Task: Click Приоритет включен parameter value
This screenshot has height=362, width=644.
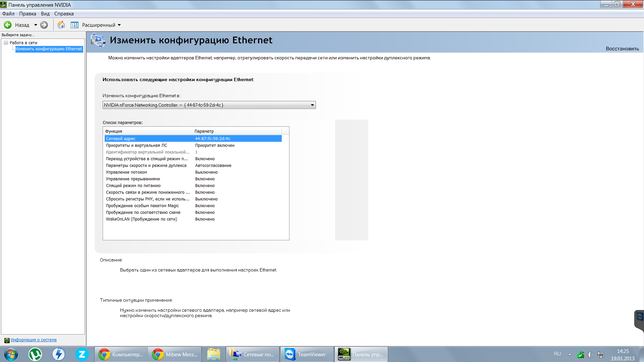Action: point(215,145)
